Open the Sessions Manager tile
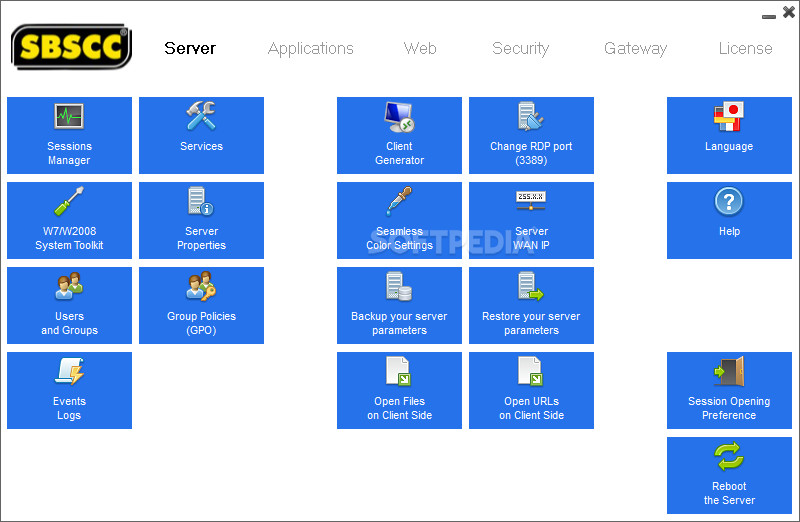Viewport: 800px width, 522px height. 69,135
